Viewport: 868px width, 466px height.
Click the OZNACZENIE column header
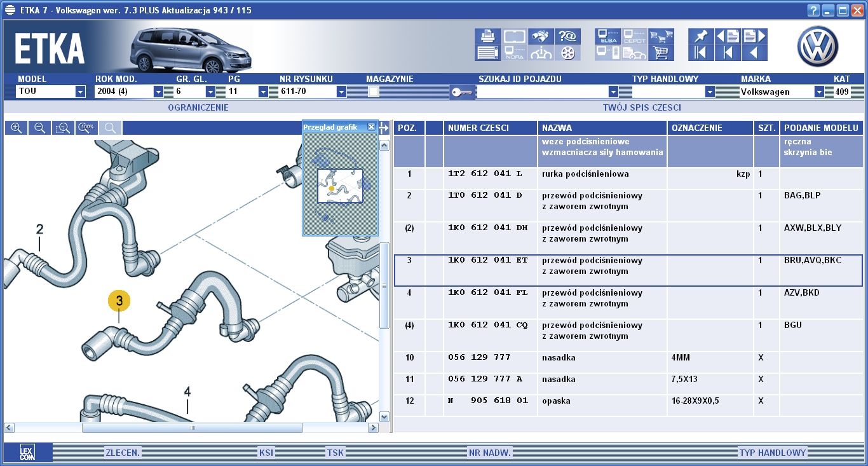pos(710,128)
